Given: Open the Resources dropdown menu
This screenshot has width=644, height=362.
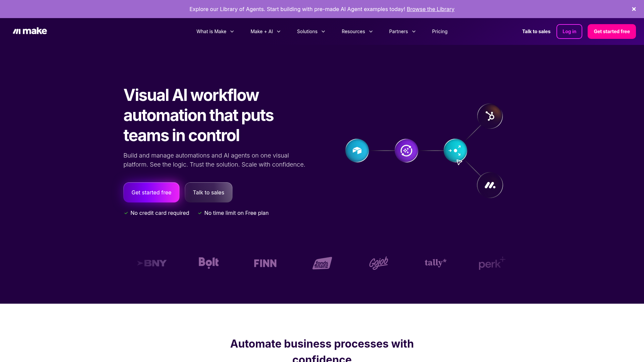Looking at the screenshot, I should coord(357,31).
